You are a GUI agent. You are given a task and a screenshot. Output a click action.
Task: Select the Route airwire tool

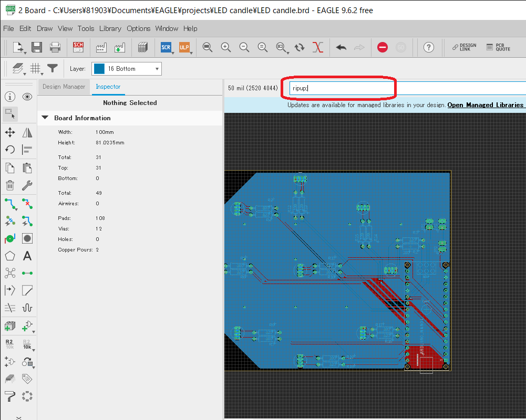coord(10,204)
